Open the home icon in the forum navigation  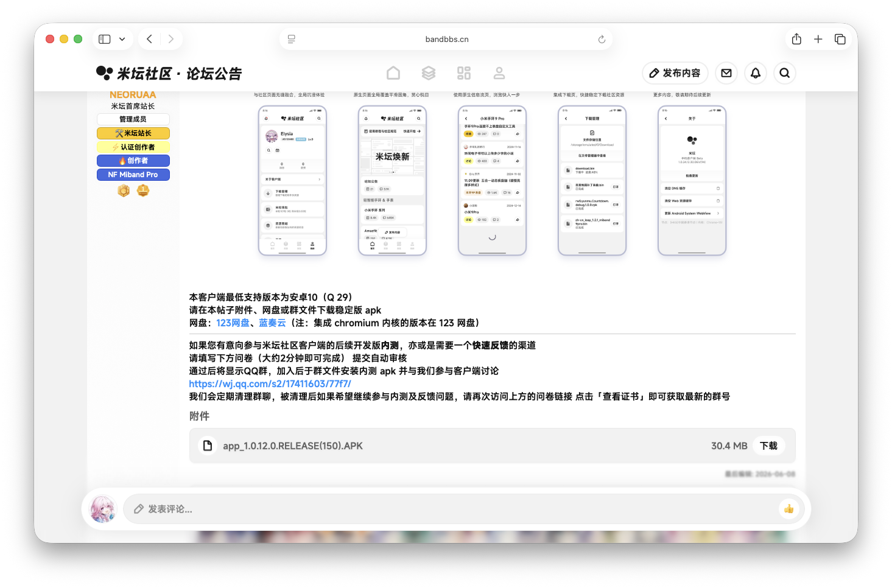[x=393, y=73]
